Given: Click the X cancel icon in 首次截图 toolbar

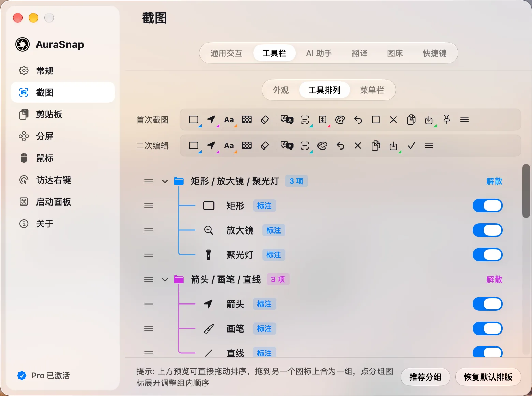Looking at the screenshot, I should pos(394,119).
